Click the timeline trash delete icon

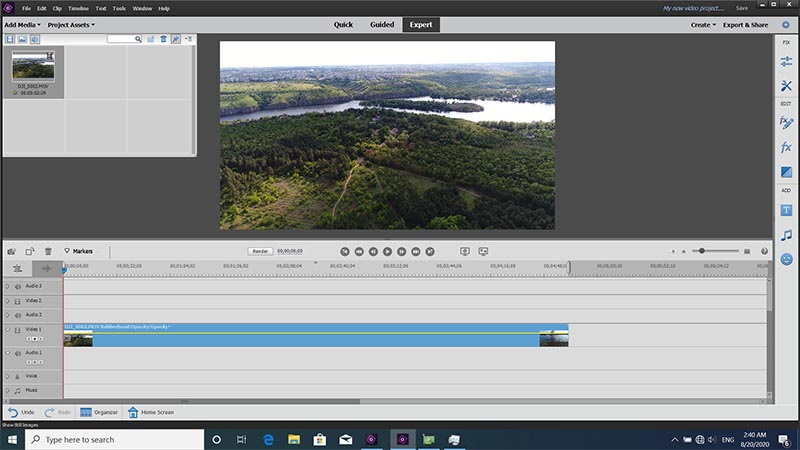pyautogui.click(x=48, y=251)
